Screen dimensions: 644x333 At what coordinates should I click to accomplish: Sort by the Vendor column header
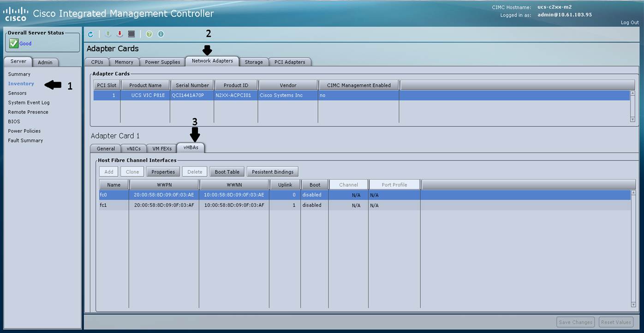(288, 85)
